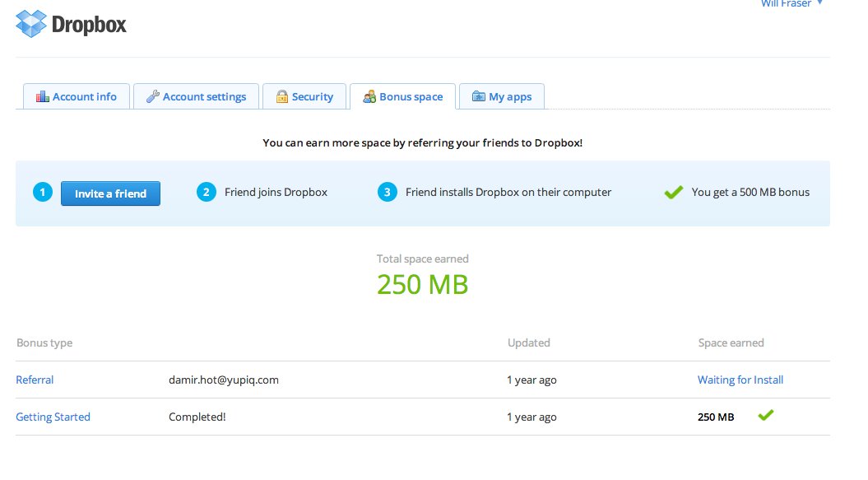Viewport: 868px width, 480px height.
Task: Click the step 1 circle badge
Action: point(43,193)
